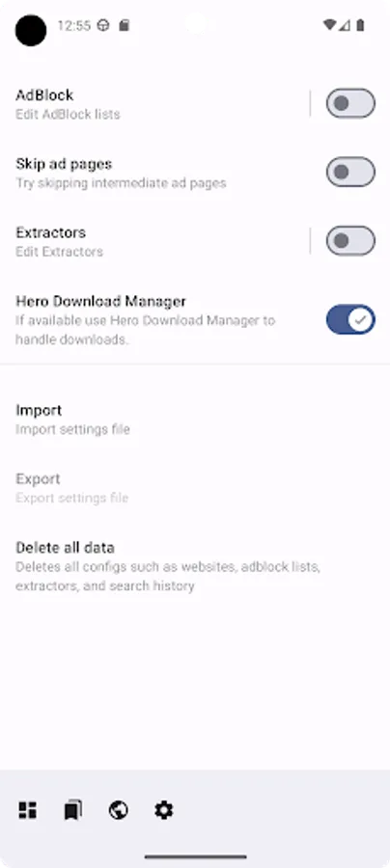
Task: Tap the circular notification icon beside the clock
Action: point(103,25)
